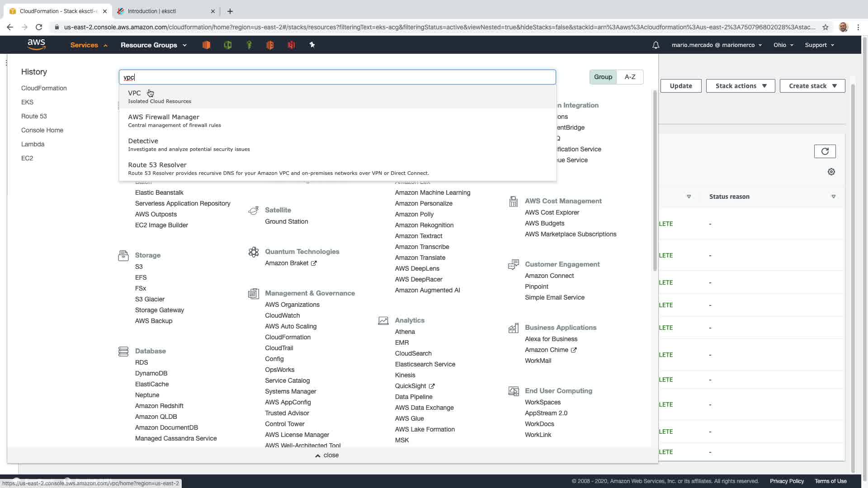
Task: Open the notifications bell
Action: pos(656,45)
